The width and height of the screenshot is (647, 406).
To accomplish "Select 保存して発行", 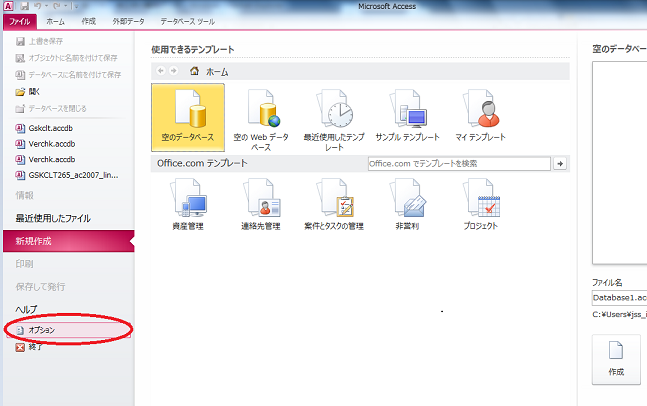I will 40,286.
